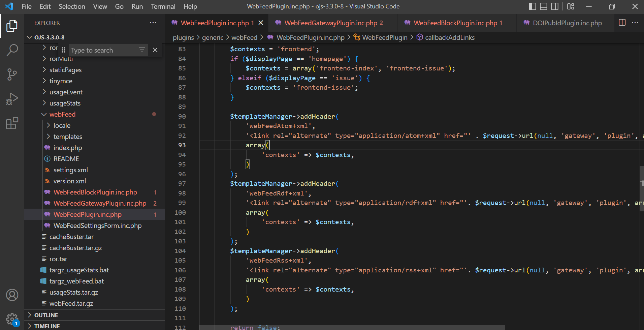Open the Run and Debug view

coord(12,99)
